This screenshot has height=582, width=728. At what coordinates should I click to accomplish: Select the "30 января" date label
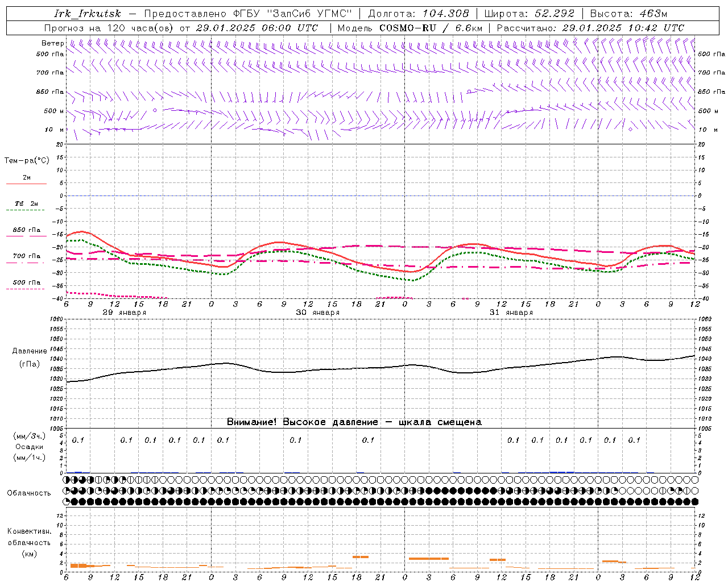pyautogui.click(x=318, y=313)
